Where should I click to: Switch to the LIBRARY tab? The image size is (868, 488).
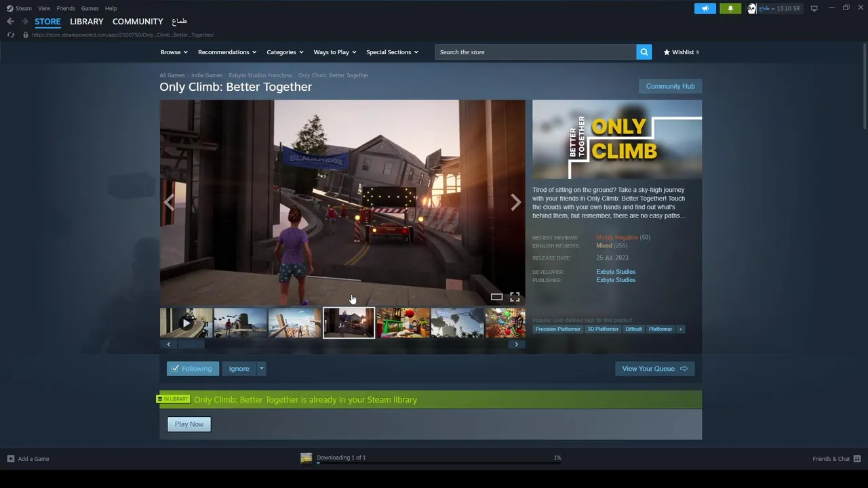(87, 22)
